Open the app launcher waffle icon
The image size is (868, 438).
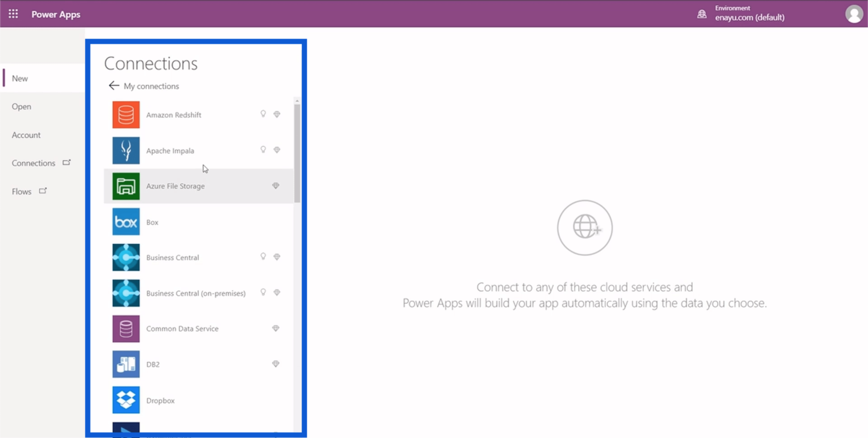[13, 14]
